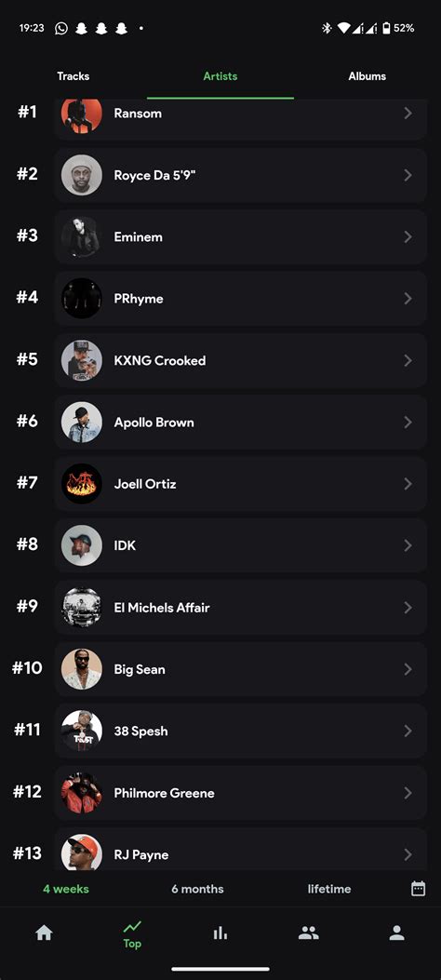Open the calendar custom range icon
The image size is (441, 980).
418,889
